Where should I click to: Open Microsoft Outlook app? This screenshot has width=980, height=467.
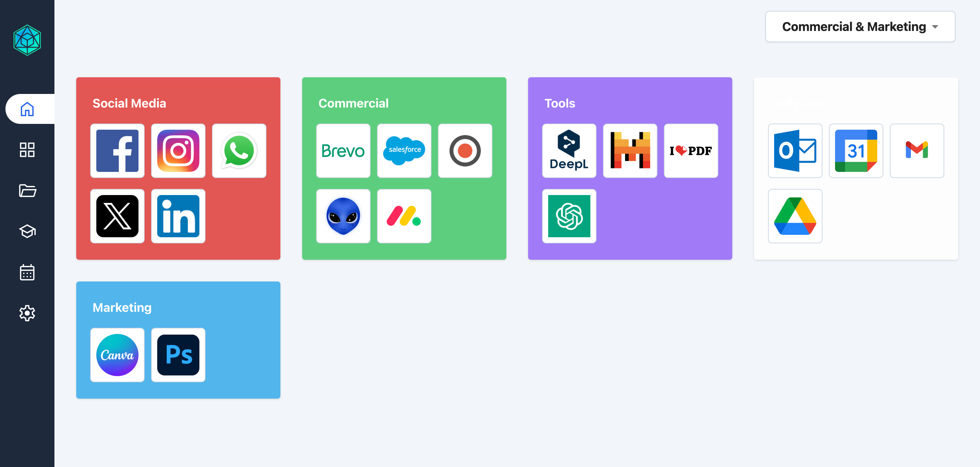tap(795, 150)
